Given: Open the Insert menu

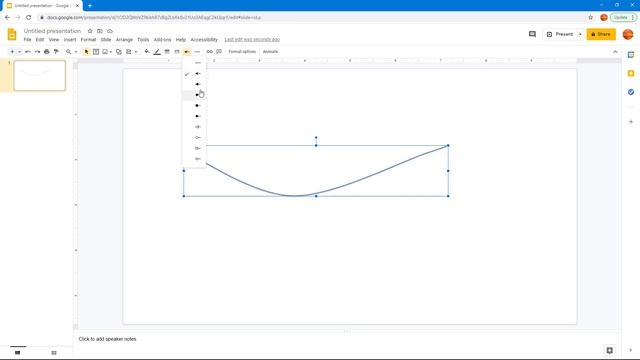Looking at the screenshot, I should [70, 40].
